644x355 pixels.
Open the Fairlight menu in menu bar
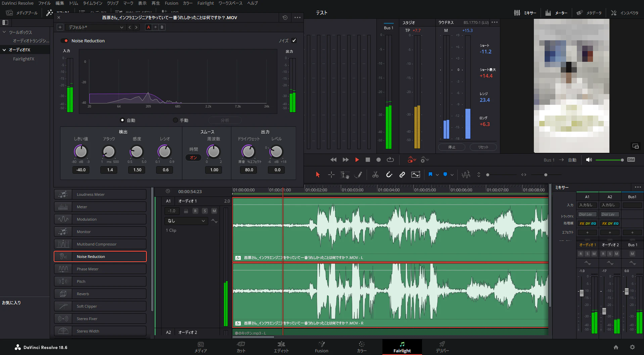pos(205,3)
